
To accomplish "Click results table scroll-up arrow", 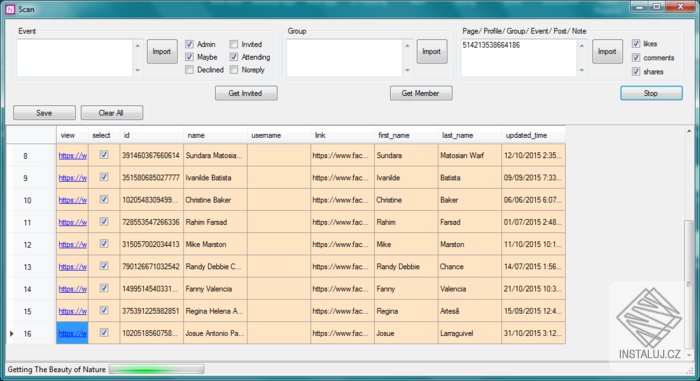I will 689,131.
